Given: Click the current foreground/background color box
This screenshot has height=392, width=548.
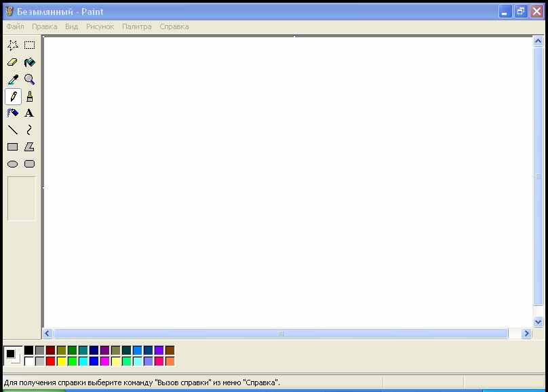Looking at the screenshot, I should click(13, 355).
